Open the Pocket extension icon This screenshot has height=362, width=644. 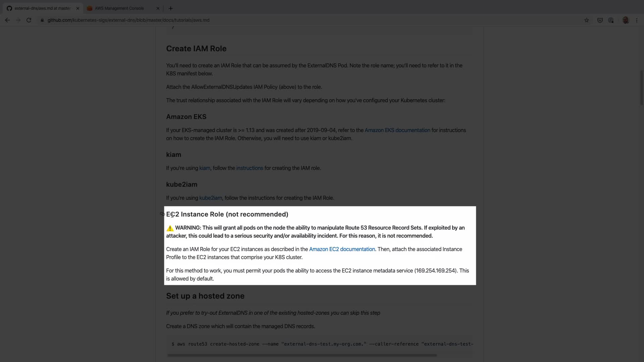[x=600, y=20]
